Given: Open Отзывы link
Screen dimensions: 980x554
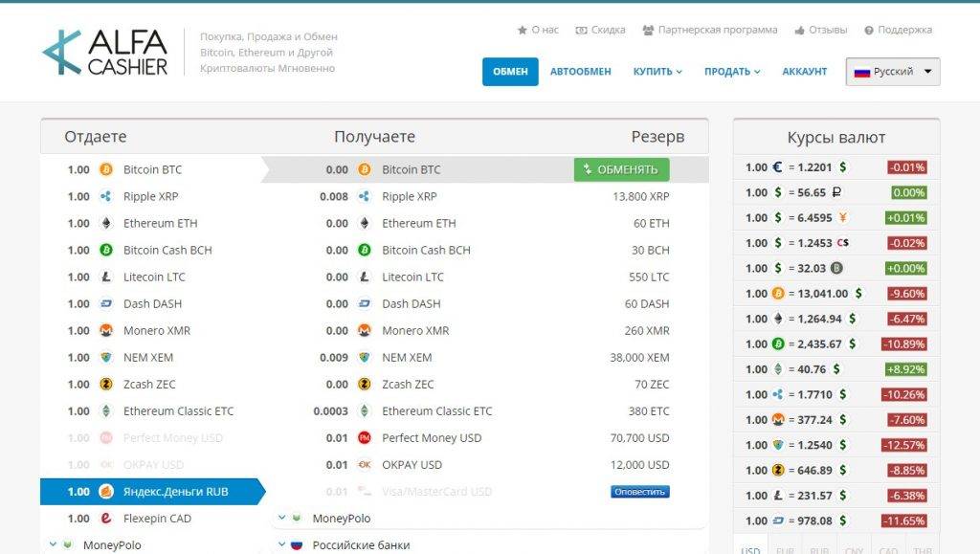Looking at the screenshot, I should pyautogui.click(x=820, y=30).
